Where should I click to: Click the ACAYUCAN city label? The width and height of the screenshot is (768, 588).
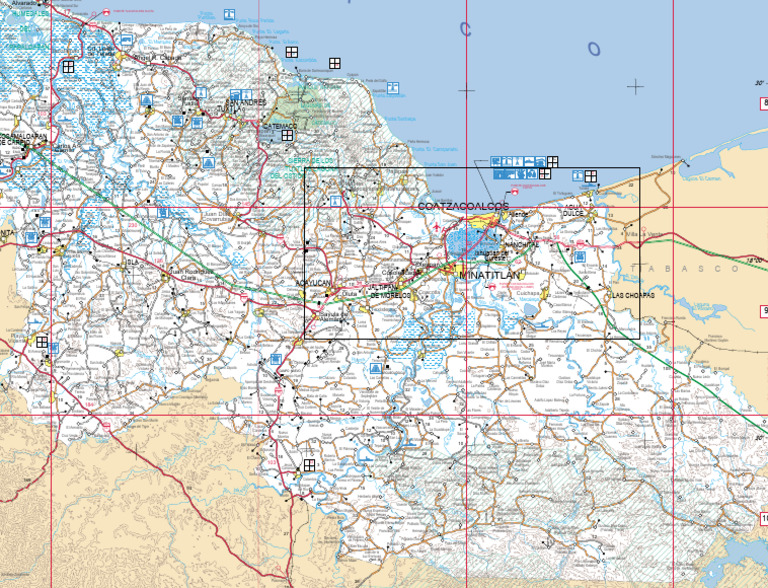click(x=313, y=283)
